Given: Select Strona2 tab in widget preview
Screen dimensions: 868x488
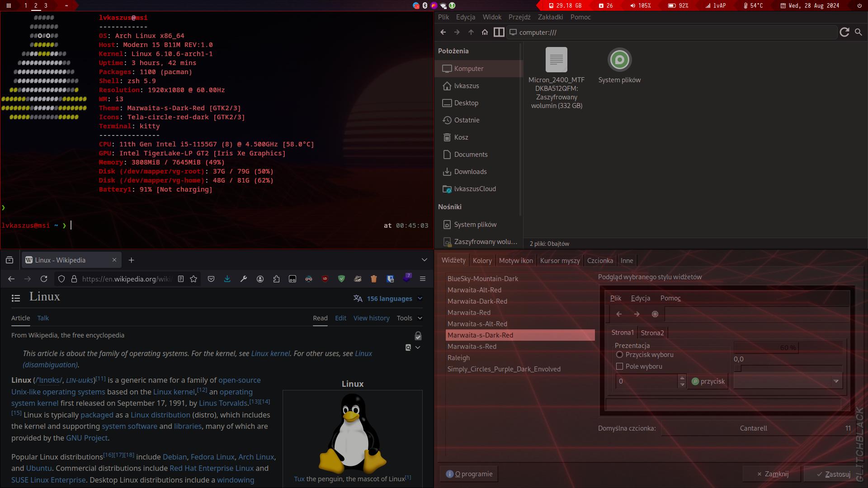Looking at the screenshot, I should click(652, 333).
